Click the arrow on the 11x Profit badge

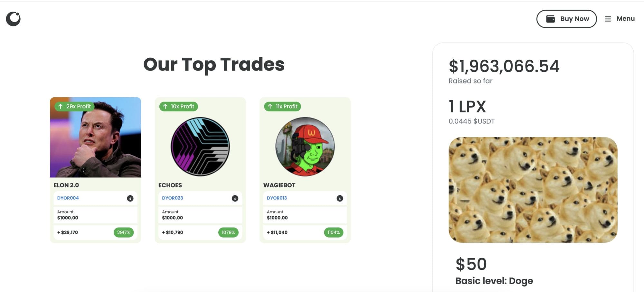click(x=270, y=106)
